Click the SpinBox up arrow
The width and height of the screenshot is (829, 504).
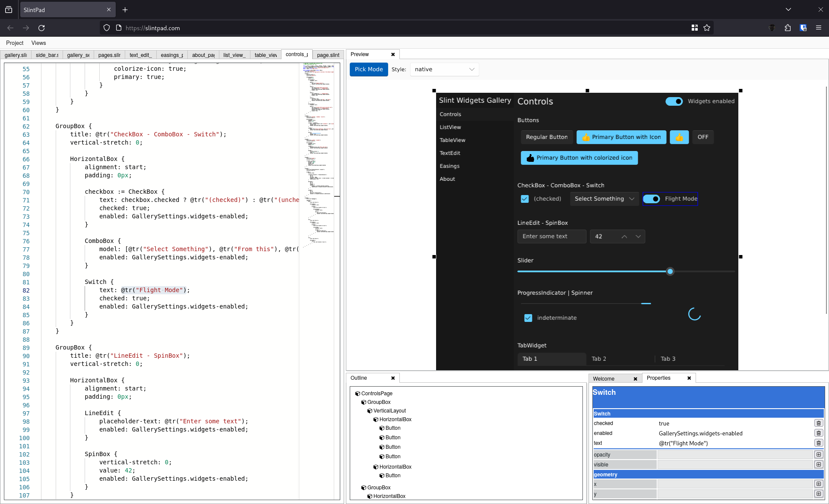(624, 236)
